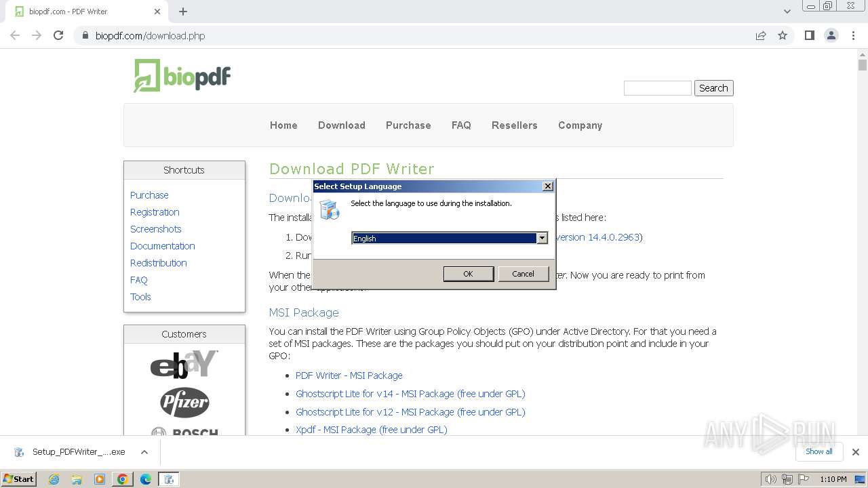Viewport: 868px width, 488px height.
Task: Click the Registration shortcut link
Action: click(x=155, y=212)
